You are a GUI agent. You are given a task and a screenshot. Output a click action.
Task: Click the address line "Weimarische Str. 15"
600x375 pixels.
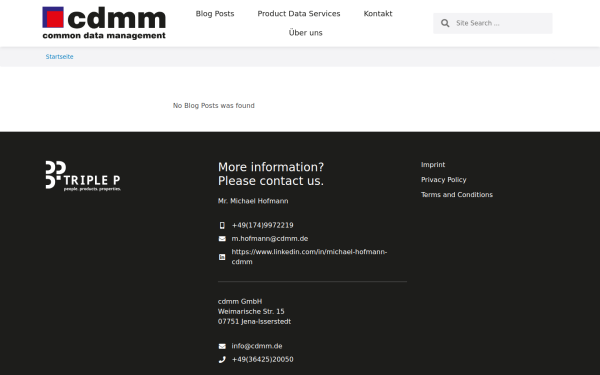pyautogui.click(x=251, y=311)
